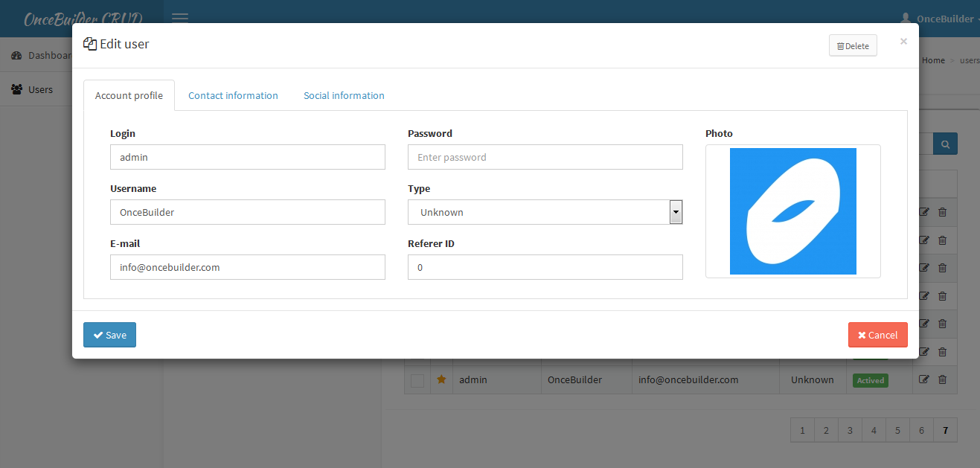Open the OnceBuilder account menu in header

940,19
